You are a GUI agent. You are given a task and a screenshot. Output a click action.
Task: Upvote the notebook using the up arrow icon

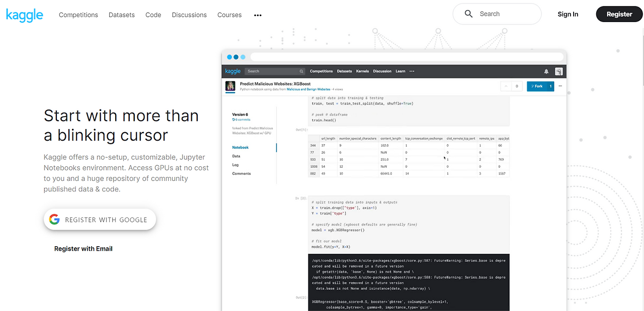coord(506,86)
